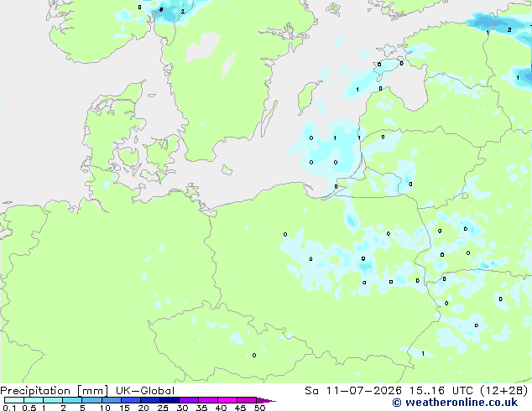
Task: Click the over-50 mm legend arrow tip
Action: 266,400
